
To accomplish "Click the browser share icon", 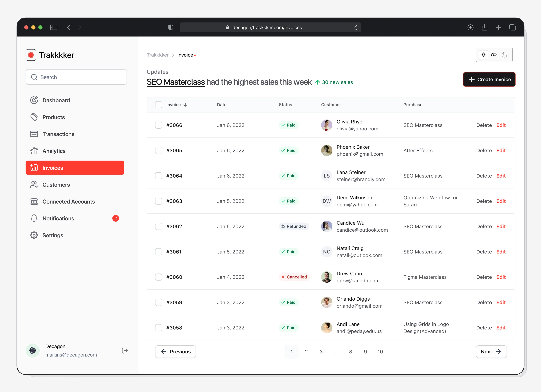I will coord(484,27).
